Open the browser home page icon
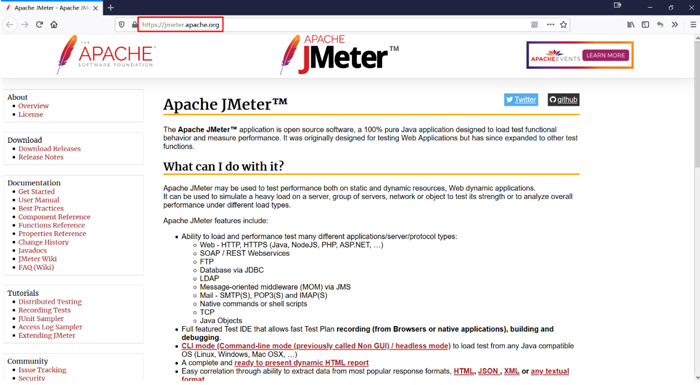Screen dimensions: 700x385 click(54, 25)
